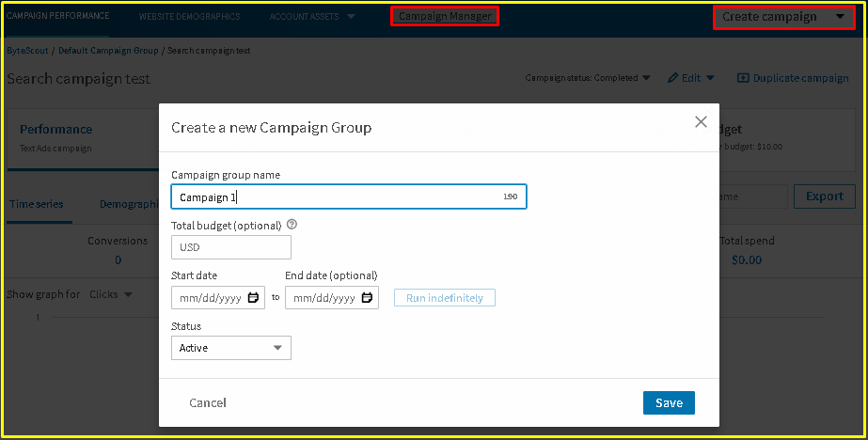Image resolution: width=868 pixels, height=440 pixels.
Task: Click the Duplicate campaign plus icon
Action: [x=743, y=78]
